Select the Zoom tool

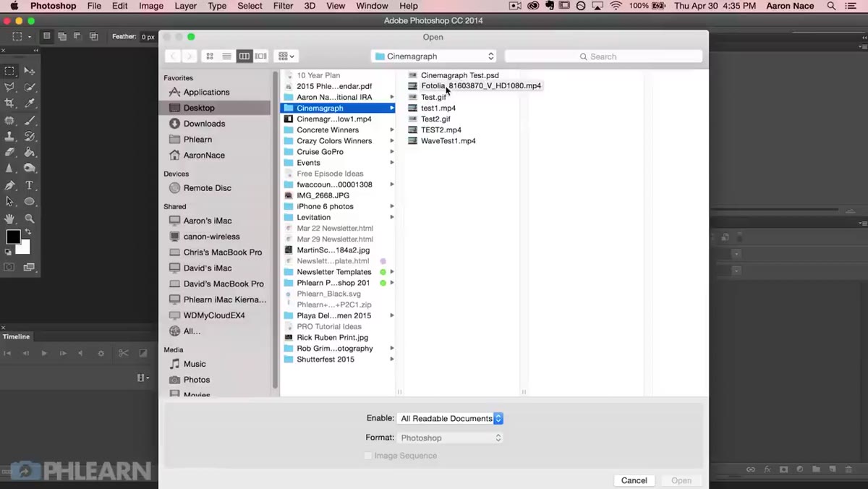click(30, 218)
